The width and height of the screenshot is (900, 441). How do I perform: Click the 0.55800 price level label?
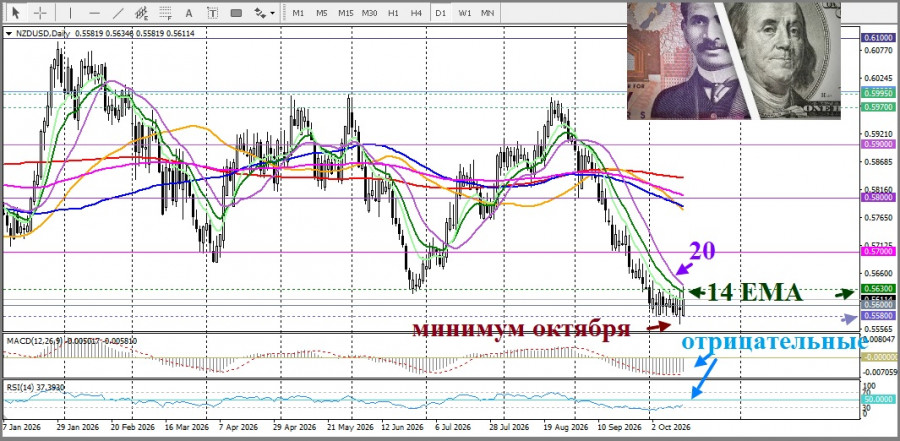click(x=876, y=316)
